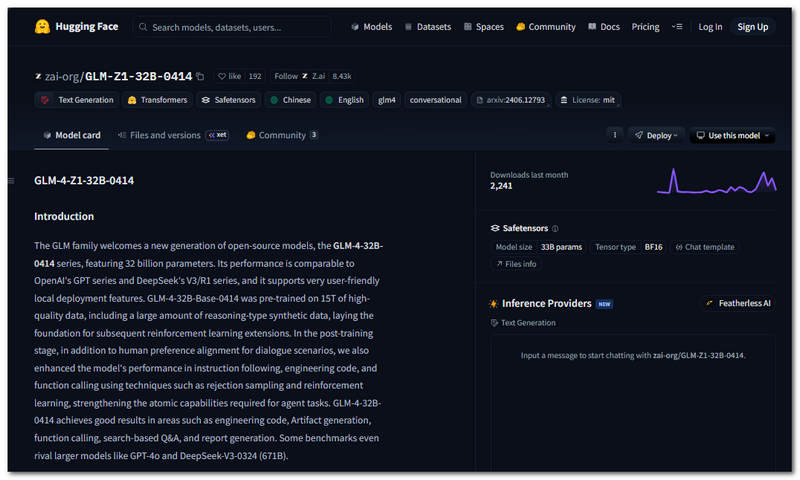
Task: Click the table of contents icon beside the heading
Action: pos(11,181)
